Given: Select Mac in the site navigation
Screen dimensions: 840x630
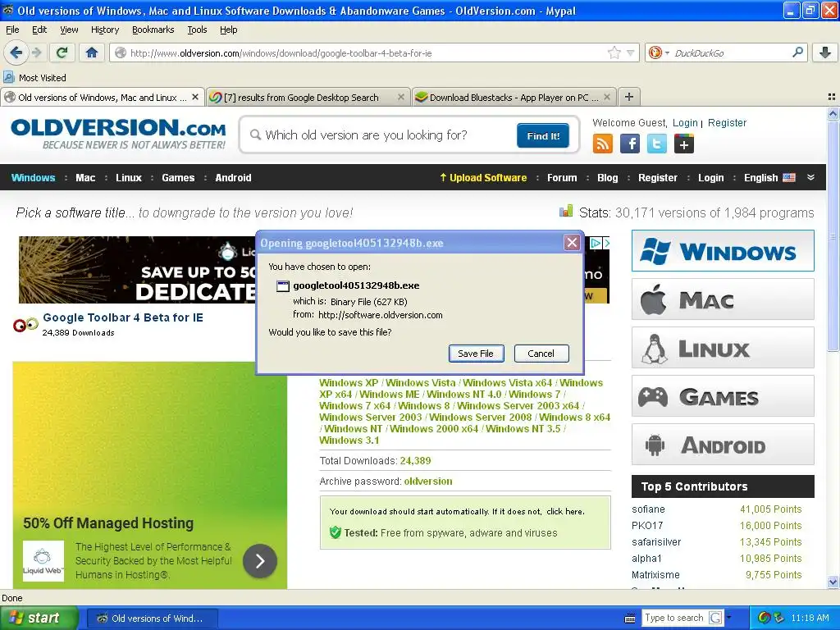Looking at the screenshot, I should click(x=85, y=177).
